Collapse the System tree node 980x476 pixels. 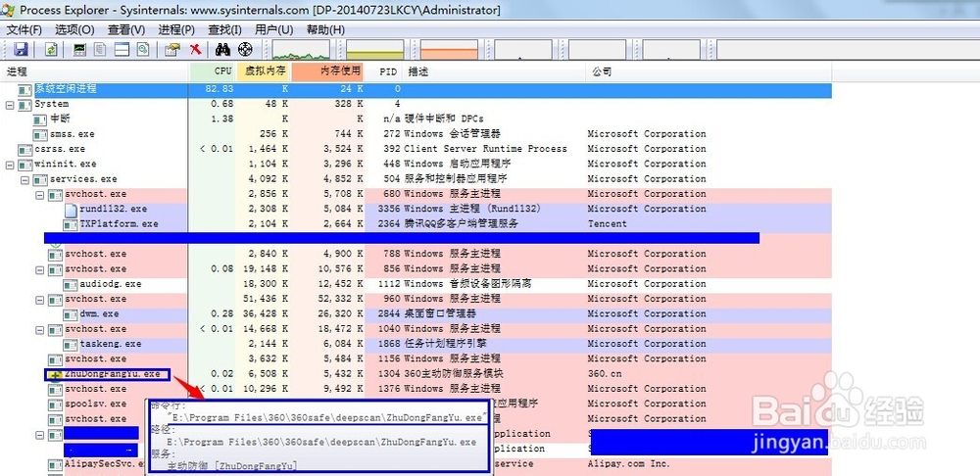(10, 105)
